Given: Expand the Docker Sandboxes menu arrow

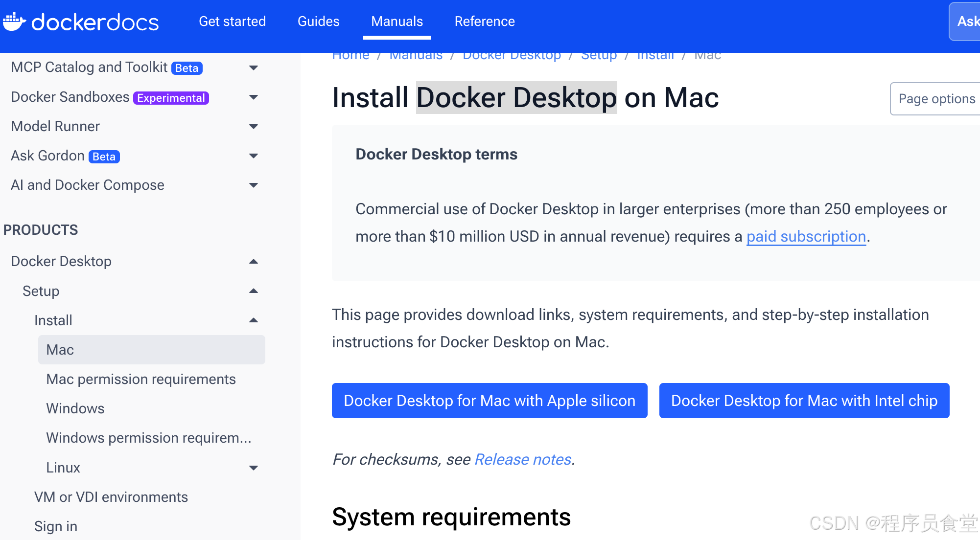Looking at the screenshot, I should (253, 97).
